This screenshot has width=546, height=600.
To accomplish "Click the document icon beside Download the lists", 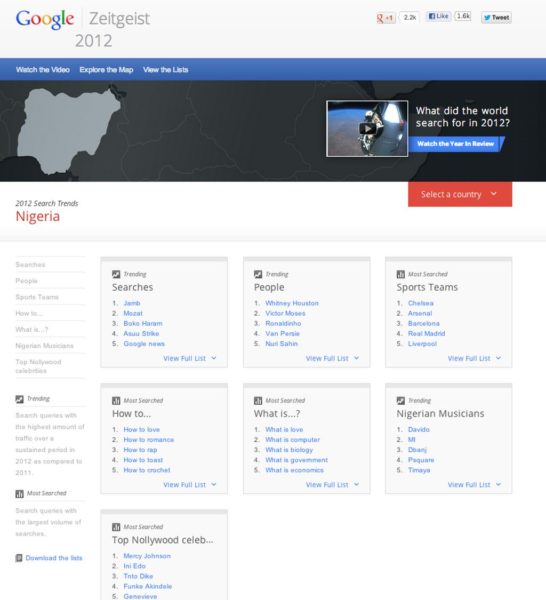I will tap(19, 558).
